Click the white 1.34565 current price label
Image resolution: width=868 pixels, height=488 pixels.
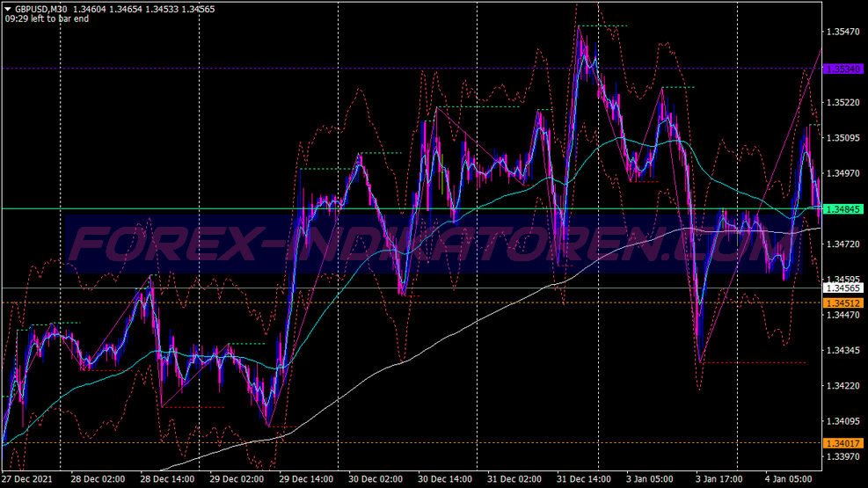[843, 288]
